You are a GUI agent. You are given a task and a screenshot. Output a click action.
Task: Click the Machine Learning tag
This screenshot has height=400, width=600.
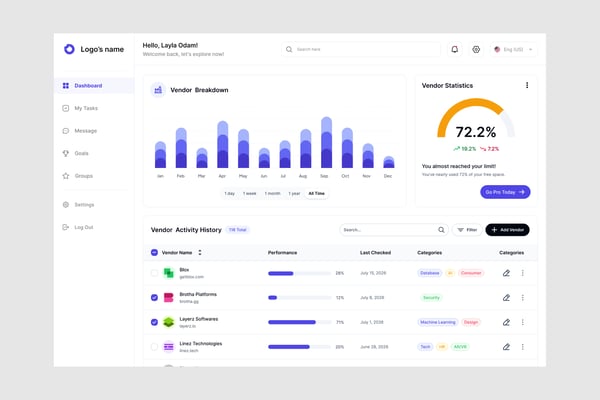pyautogui.click(x=438, y=322)
